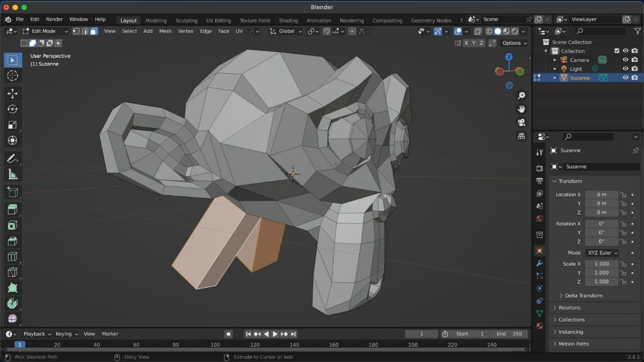Jump to end frame button
644x362 pixels.
294,334
